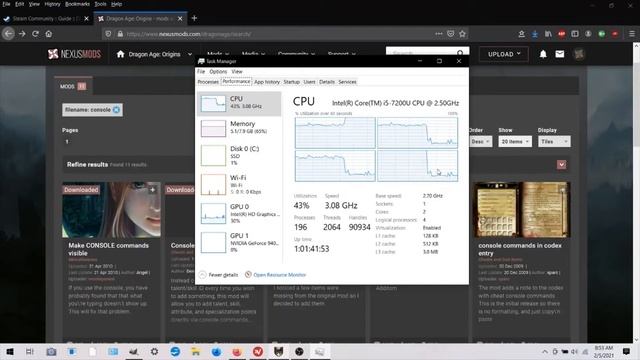640x360 pixels.
Task: Open the Show 20 items dropdown
Action: click(515, 141)
